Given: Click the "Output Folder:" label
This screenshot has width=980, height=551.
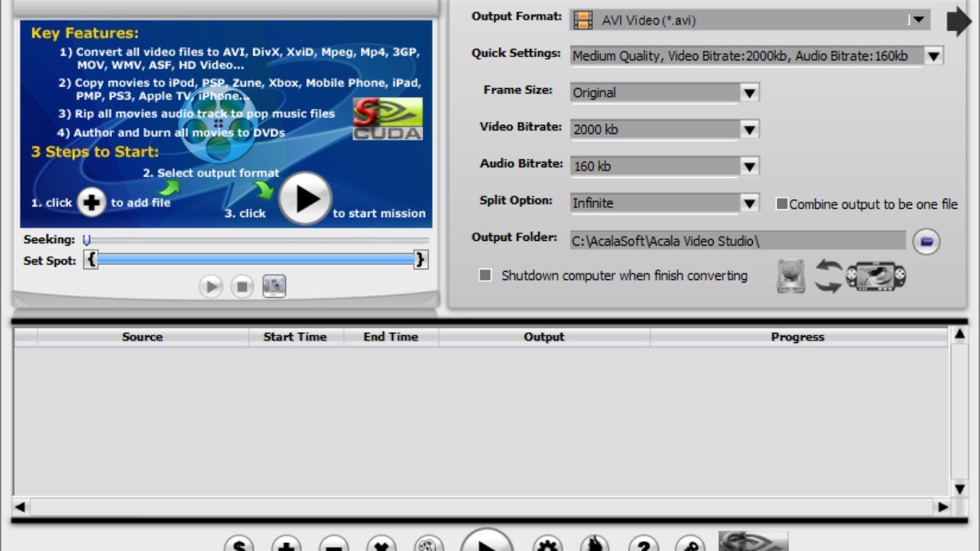Looking at the screenshot, I should (x=514, y=237).
